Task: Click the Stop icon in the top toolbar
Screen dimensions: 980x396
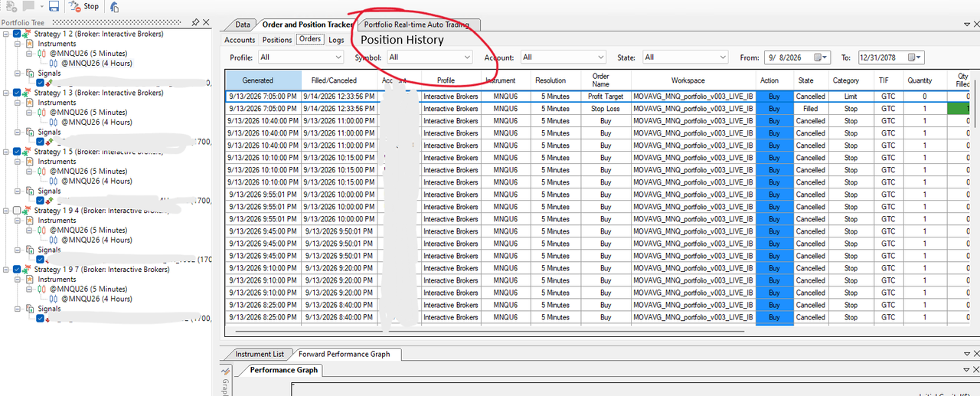Action: tap(75, 6)
